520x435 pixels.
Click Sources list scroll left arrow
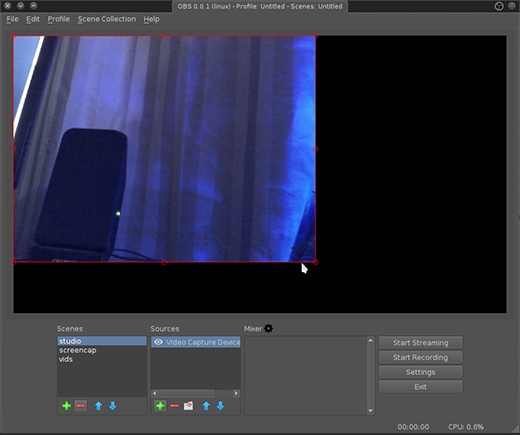[154, 393]
